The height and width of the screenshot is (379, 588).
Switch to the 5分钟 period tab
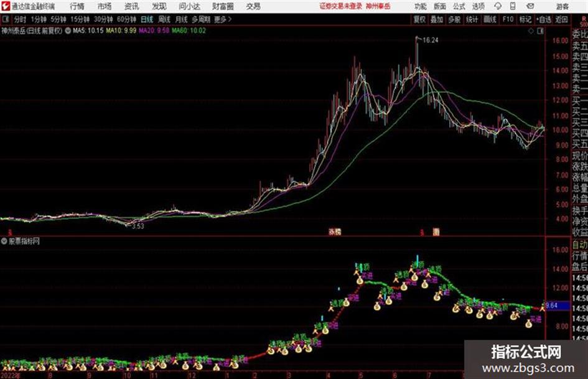click(x=58, y=19)
